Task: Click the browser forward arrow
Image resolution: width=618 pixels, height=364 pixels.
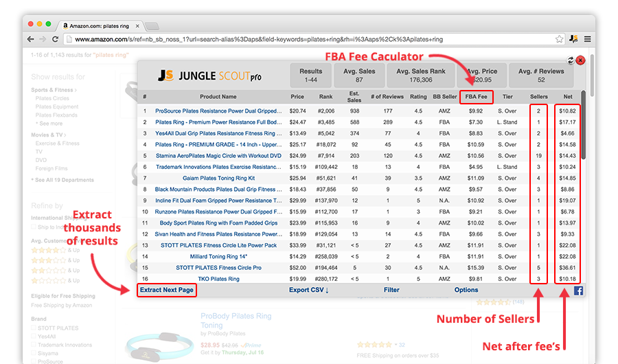Action: (43, 39)
